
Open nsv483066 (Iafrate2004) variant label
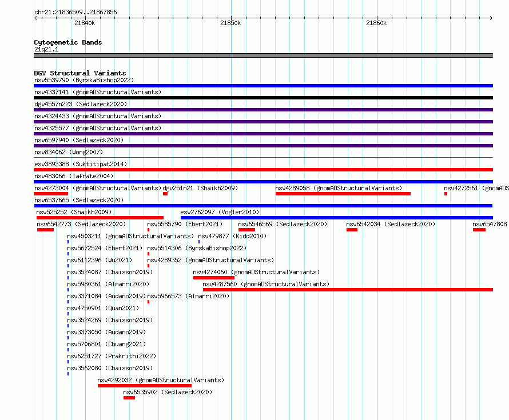click(74, 176)
